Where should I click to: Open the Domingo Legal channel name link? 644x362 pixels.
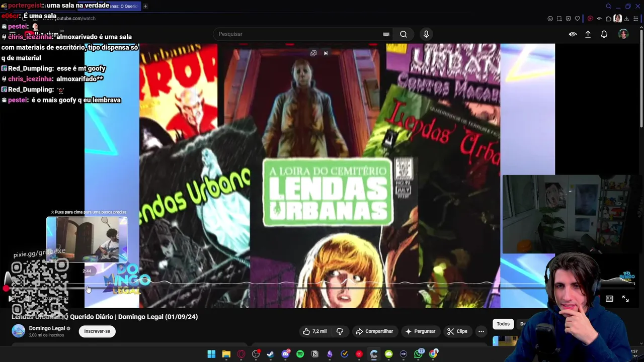[47, 328]
